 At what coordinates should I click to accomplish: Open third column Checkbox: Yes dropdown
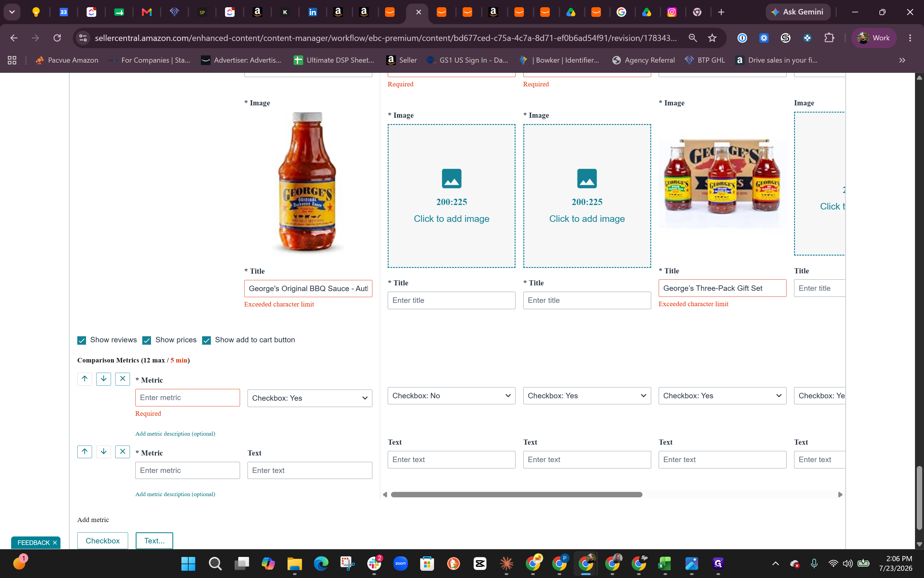[587, 396]
